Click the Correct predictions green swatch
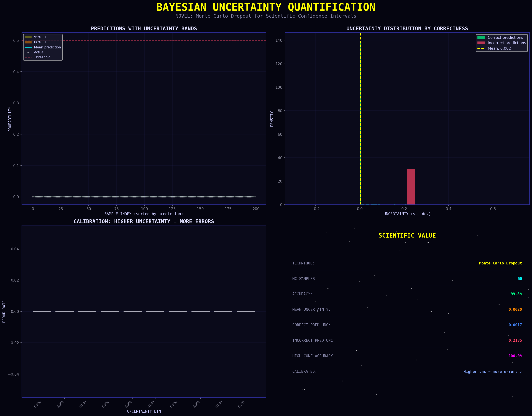Screen dimensions: 532x416 481,38
